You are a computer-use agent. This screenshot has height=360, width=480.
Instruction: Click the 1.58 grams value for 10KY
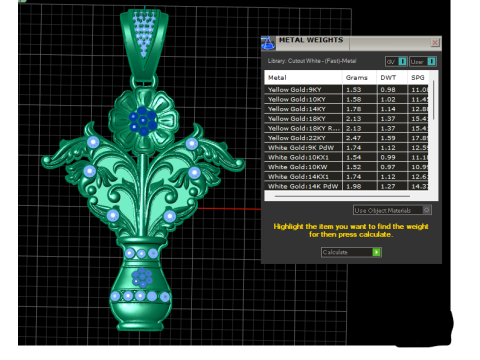354,99
